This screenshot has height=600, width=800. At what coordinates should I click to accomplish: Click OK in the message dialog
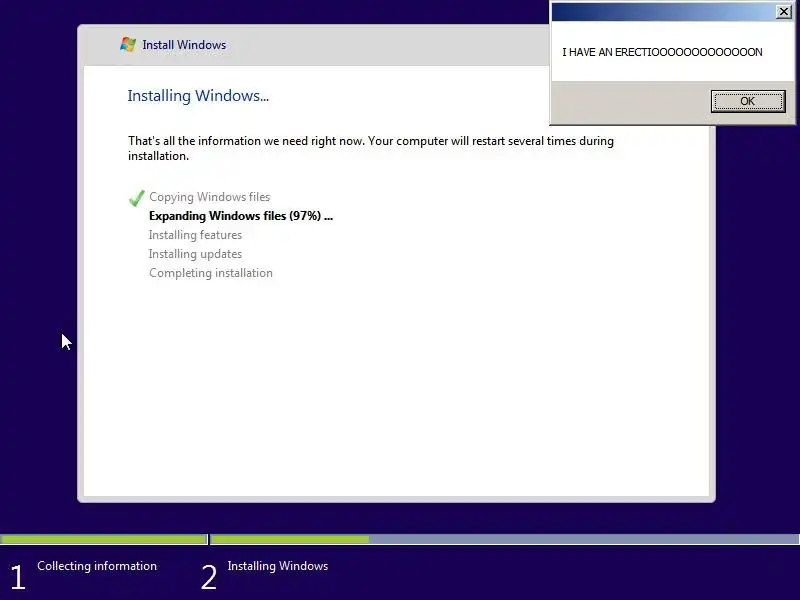click(x=748, y=101)
